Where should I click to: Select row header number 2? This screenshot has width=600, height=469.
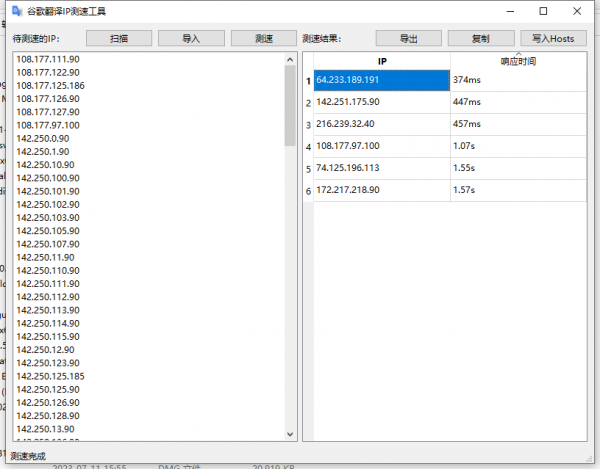(308, 103)
